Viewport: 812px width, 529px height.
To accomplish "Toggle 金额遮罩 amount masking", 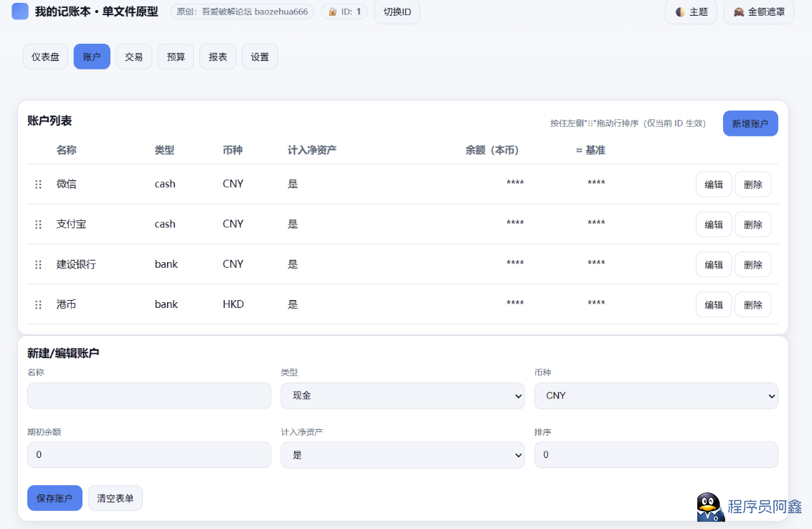I will [759, 12].
